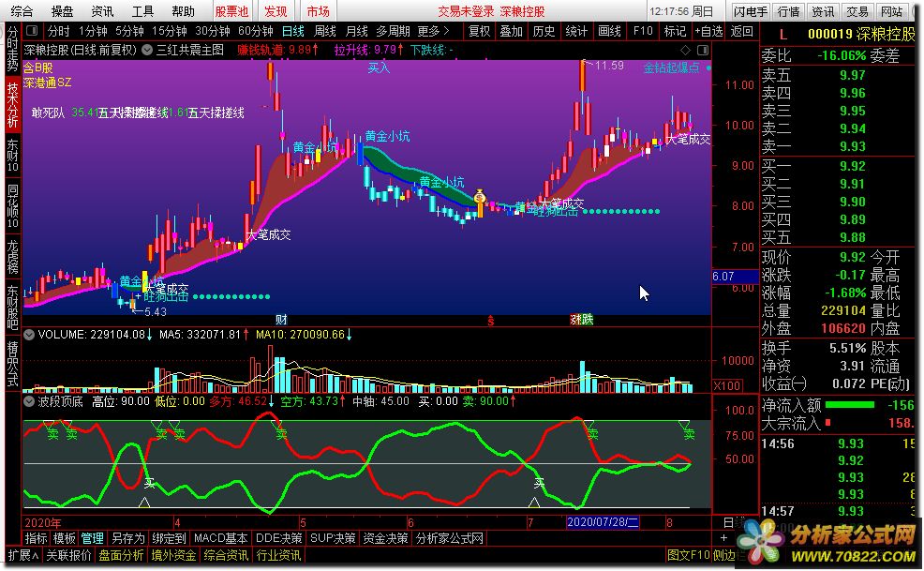
Task: Toggle the 复权 price adjustment
Action: click(x=479, y=31)
